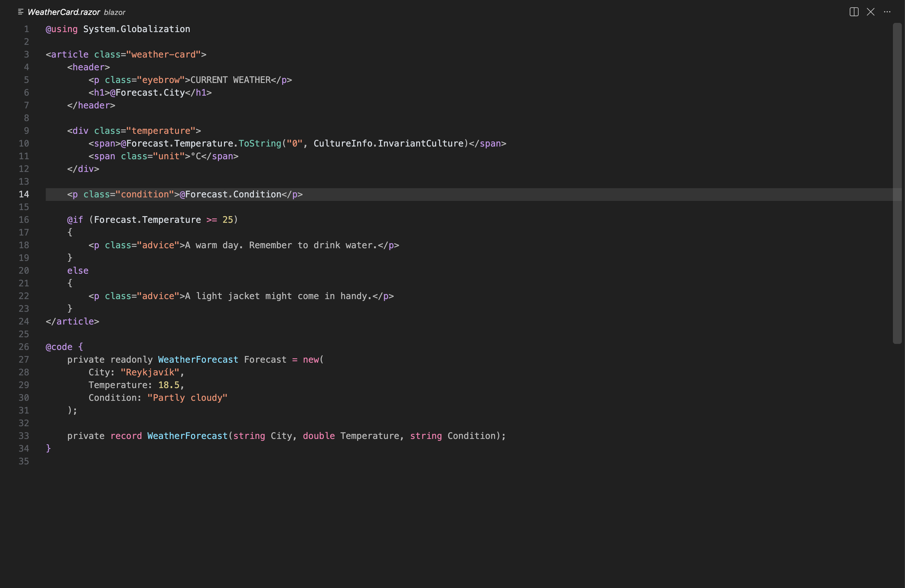Click the closing article tag
This screenshot has width=905, height=588.
tap(72, 322)
